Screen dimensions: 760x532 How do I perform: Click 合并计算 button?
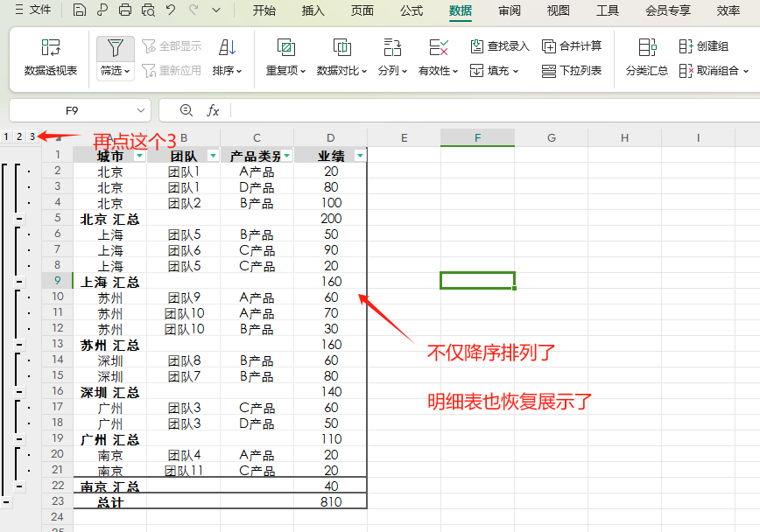(x=572, y=46)
